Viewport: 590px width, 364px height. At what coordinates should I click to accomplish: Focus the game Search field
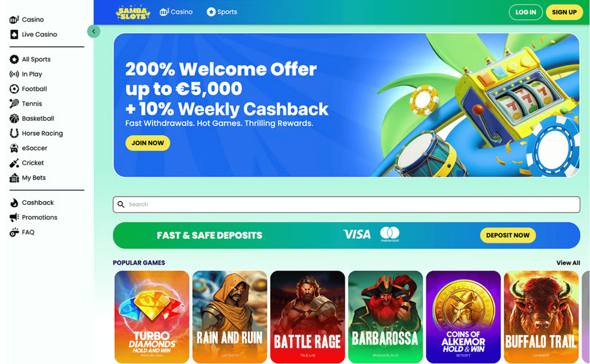pyautogui.click(x=346, y=205)
